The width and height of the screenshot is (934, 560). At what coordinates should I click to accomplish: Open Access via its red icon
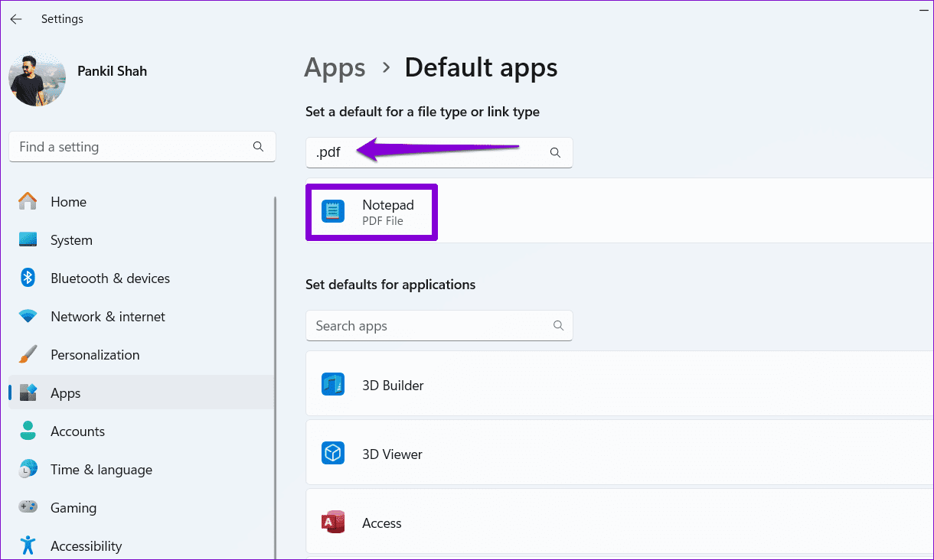pyautogui.click(x=333, y=522)
